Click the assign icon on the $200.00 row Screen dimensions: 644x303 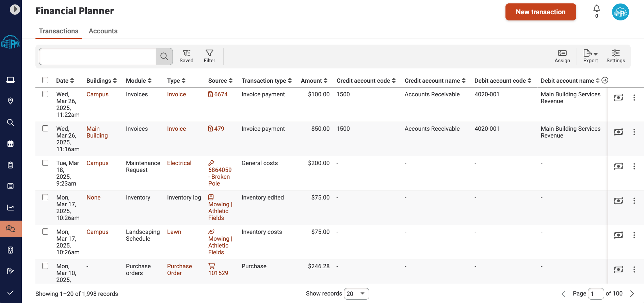pos(618,166)
